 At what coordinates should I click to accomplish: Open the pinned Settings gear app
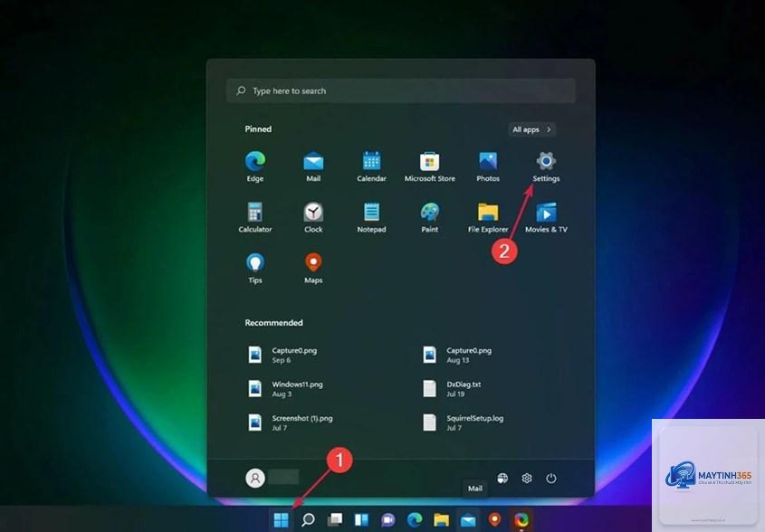546,166
